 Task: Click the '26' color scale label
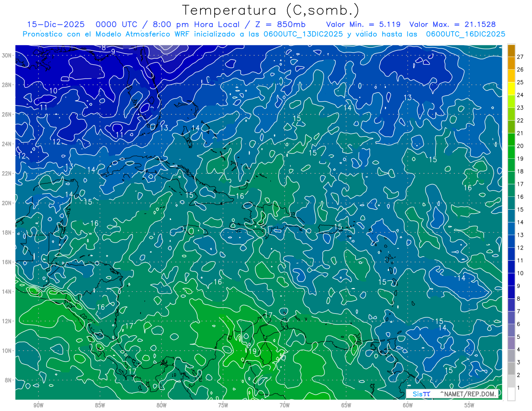click(x=520, y=69)
